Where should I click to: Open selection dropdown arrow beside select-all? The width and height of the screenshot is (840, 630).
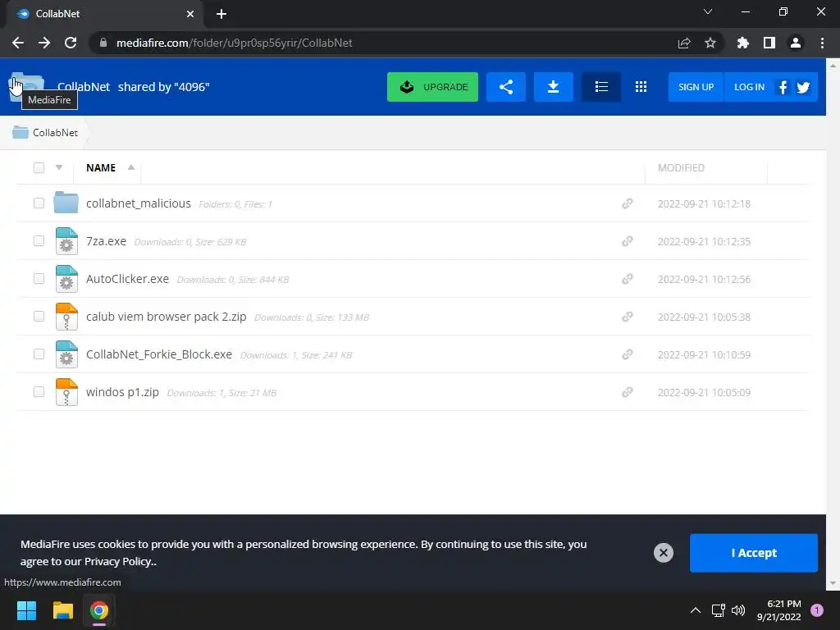(x=59, y=167)
